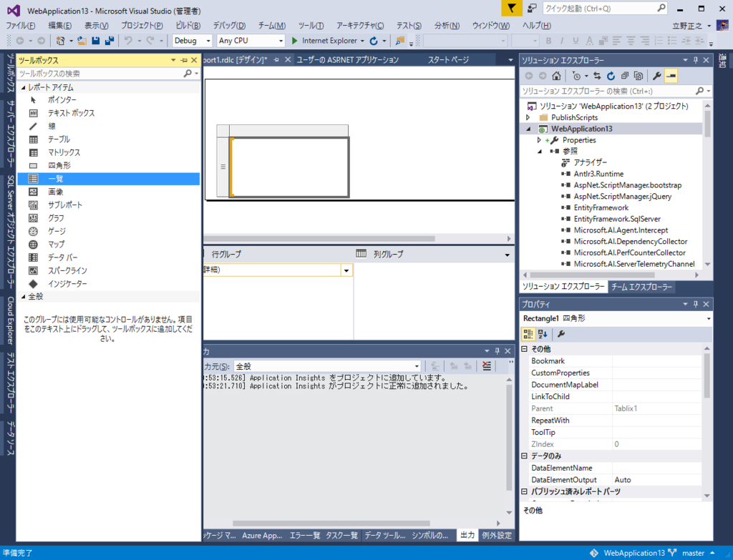Screen dimensions: 733x560
Task: Select the Pointer item in toolbox
Action: pos(109,100)
